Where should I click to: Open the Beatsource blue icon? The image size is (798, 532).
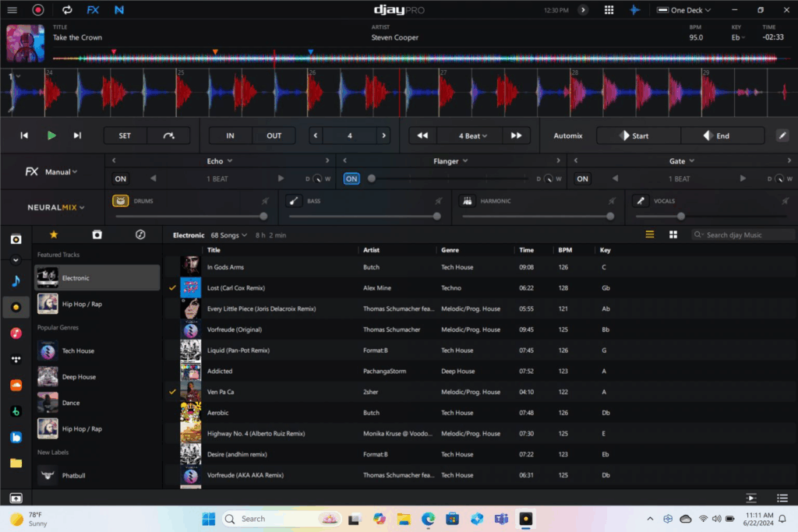tap(16, 437)
